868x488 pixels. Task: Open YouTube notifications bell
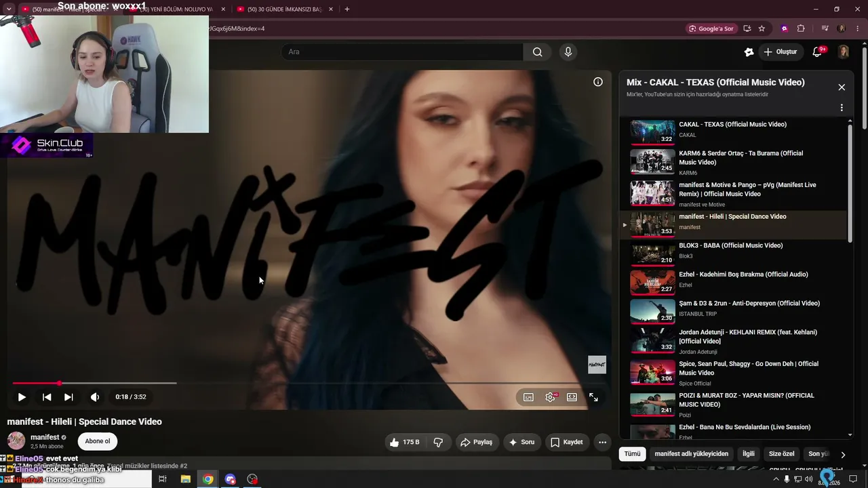817,52
